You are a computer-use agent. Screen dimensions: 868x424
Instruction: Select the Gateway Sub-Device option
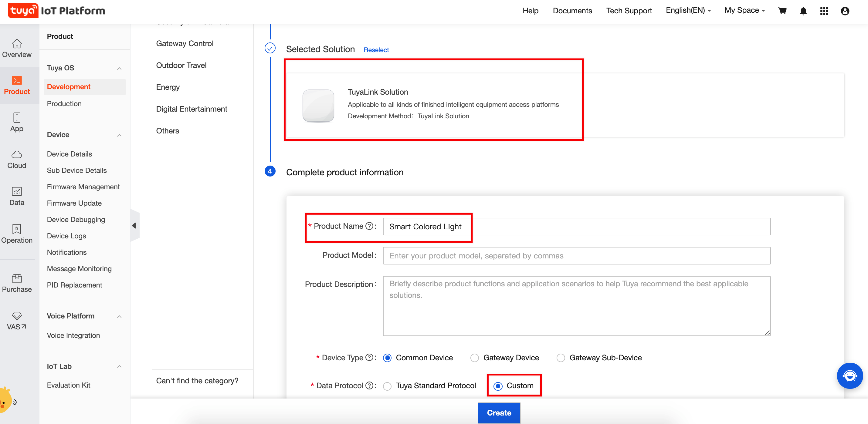pyautogui.click(x=561, y=358)
